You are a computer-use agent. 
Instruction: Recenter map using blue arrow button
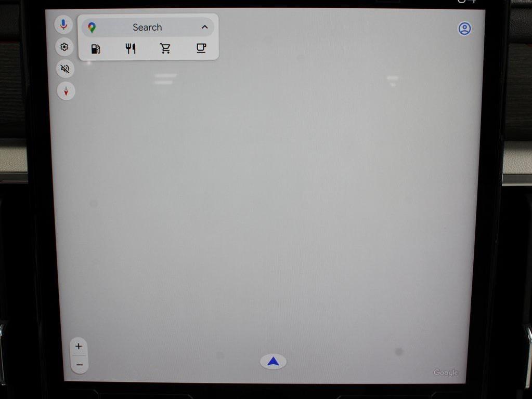pos(273,362)
